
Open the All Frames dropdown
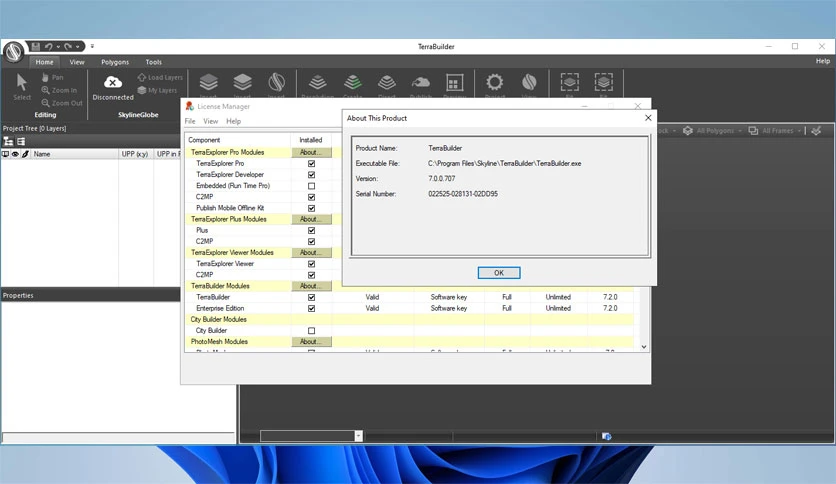coord(799,131)
